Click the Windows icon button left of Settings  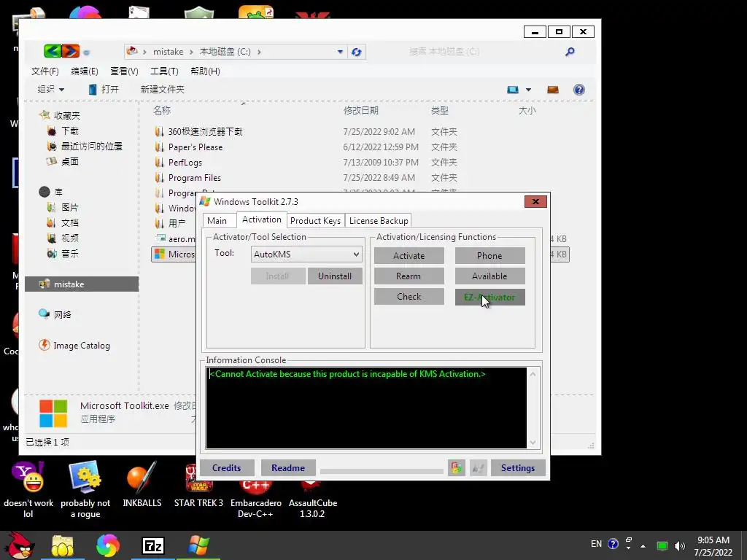(479, 468)
